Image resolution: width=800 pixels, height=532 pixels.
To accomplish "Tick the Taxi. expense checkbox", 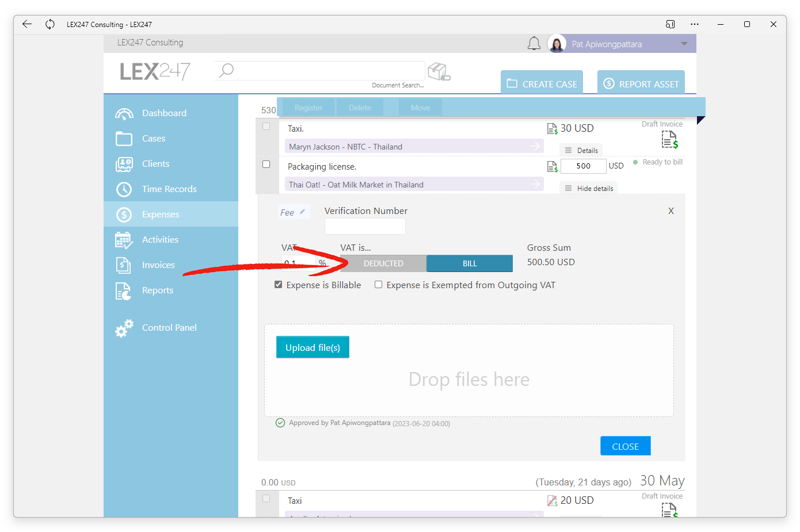I will point(266,127).
